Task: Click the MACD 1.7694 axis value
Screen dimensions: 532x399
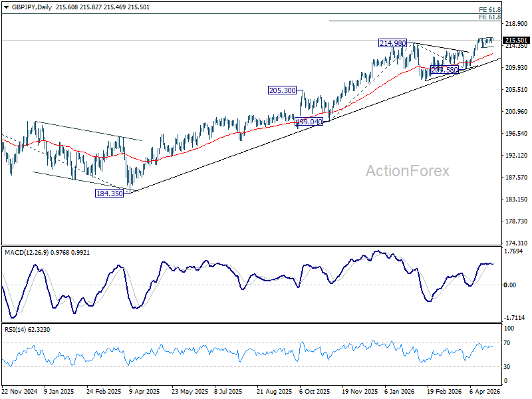Action: (x=514, y=251)
